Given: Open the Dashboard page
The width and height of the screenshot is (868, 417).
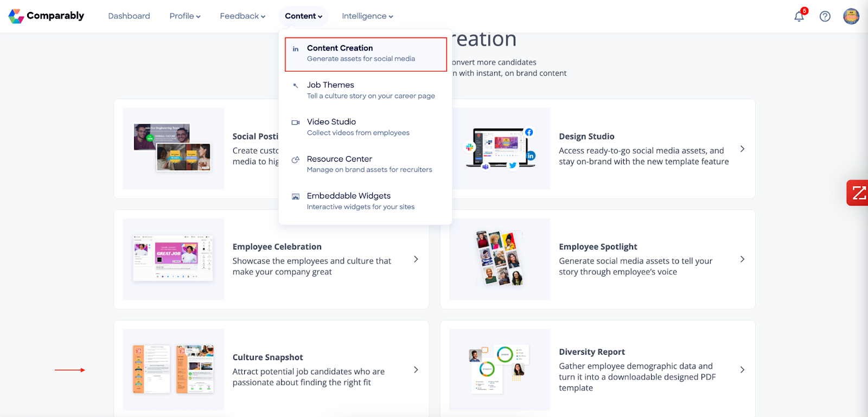Looking at the screenshot, I should pos(129,16).
